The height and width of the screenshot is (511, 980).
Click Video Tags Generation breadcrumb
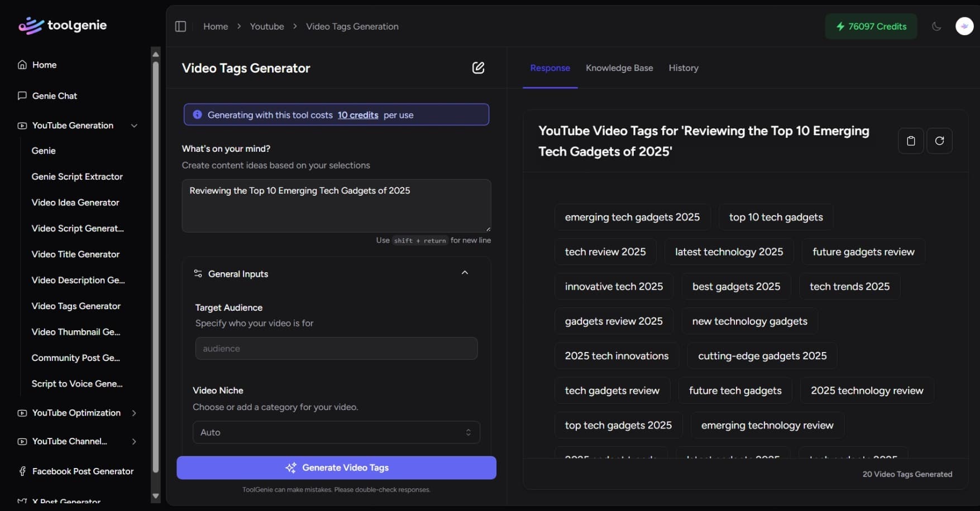pyautogui.click(x=352, y=26)
